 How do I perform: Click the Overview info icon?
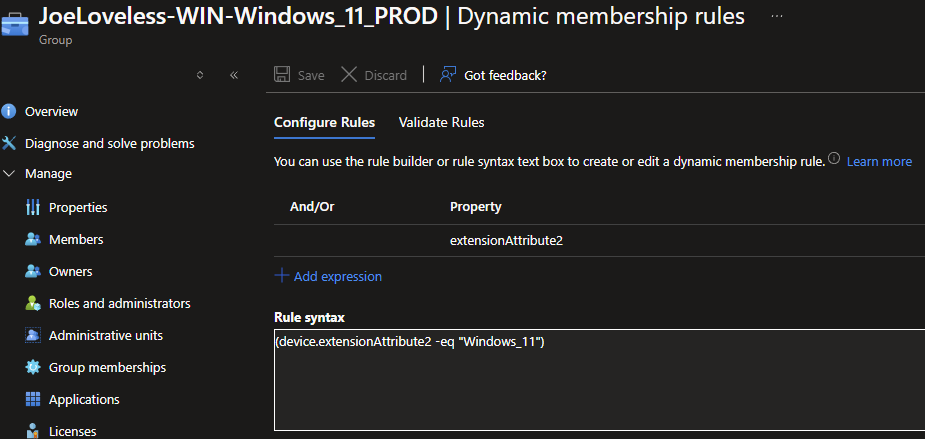coord(9,111)
